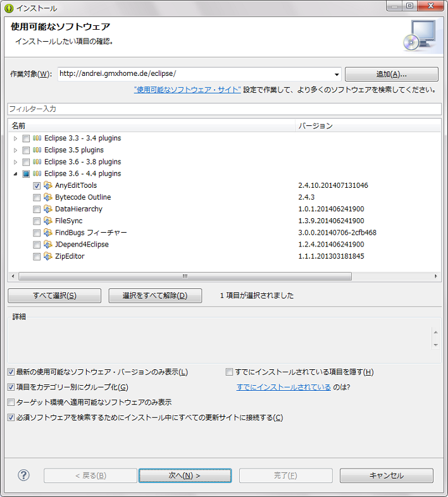
Task: Click the Eclipse 3.3 - 3.4 plugins category icon
Action: 37,138
